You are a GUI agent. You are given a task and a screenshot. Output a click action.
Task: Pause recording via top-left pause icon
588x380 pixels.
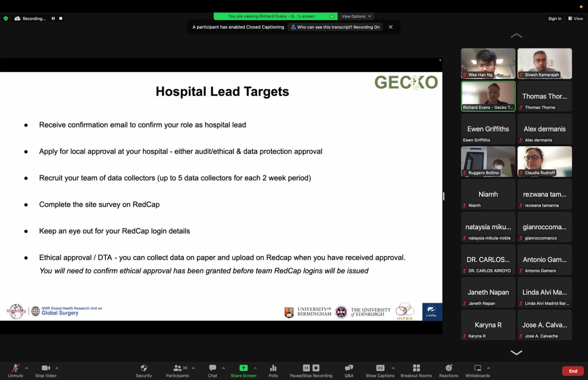pos(53,19)
